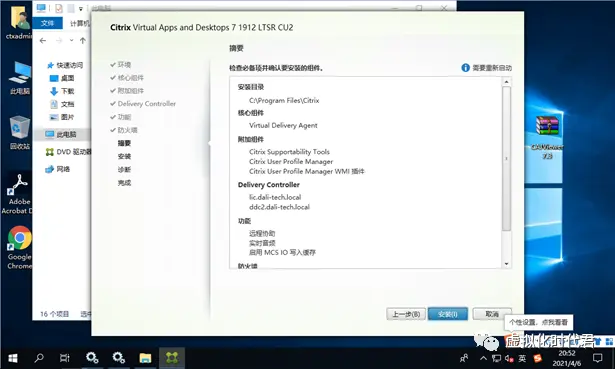
Task: Open the 文件 tab in Explorer
Action: click(x=47, y=23)
